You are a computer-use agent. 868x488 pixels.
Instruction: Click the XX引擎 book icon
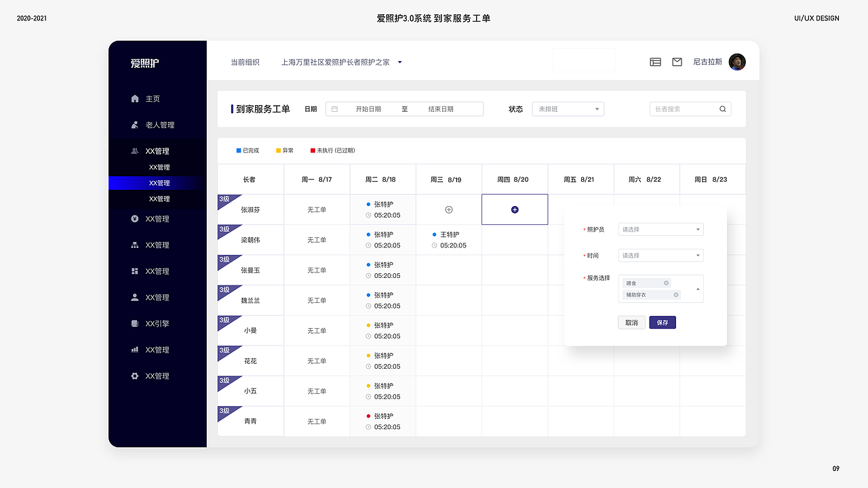click(135, 324)
